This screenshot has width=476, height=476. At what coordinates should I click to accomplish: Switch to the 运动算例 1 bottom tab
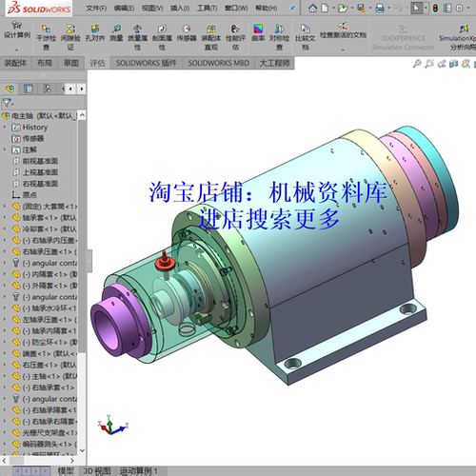tap(138, 471)
